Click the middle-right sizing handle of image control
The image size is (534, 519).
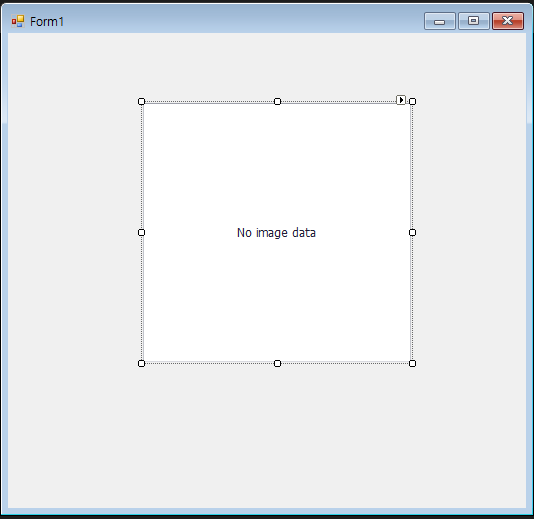412,233
